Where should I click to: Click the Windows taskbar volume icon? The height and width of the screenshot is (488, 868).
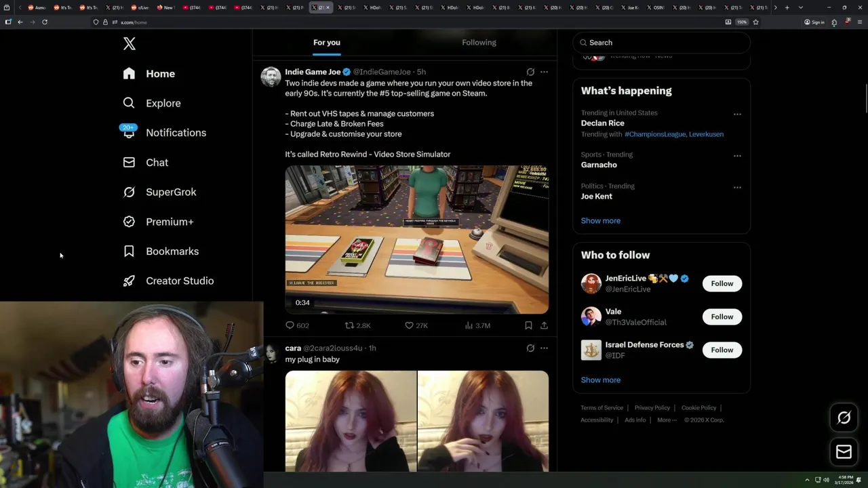click(826, 480)
